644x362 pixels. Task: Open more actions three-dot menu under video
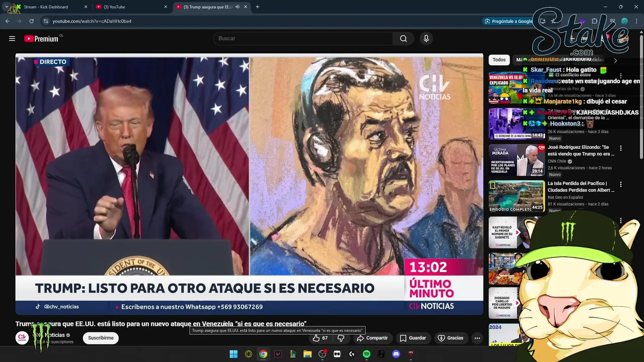477,338
